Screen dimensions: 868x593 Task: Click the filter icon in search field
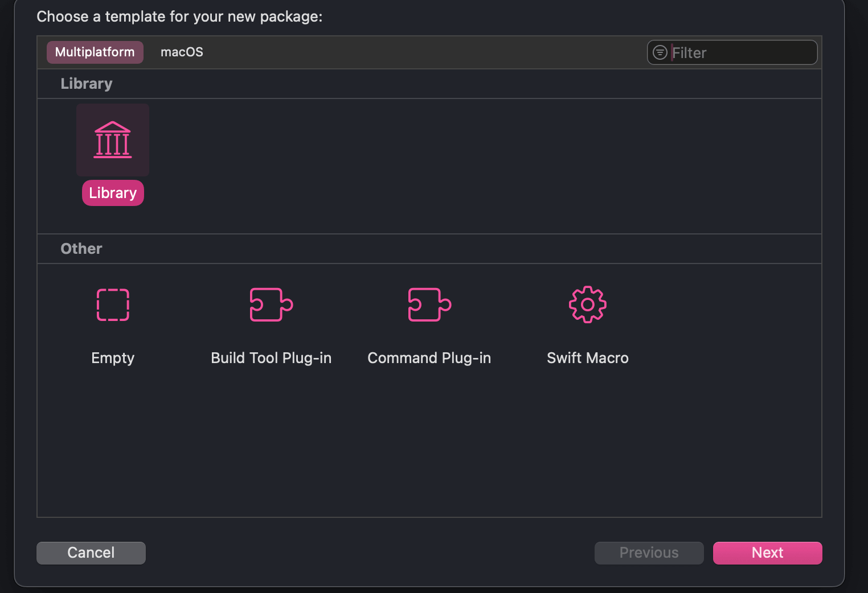[x=660, y=52]
